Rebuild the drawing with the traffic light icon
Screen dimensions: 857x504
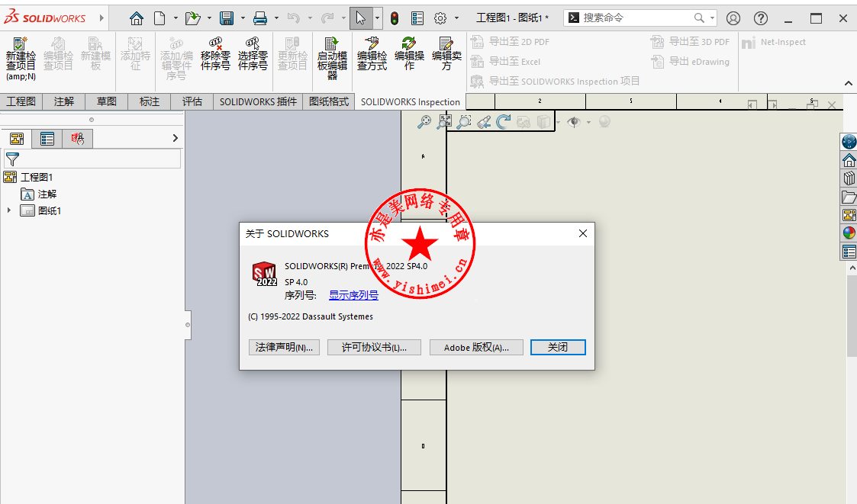(x=394, y=18)
